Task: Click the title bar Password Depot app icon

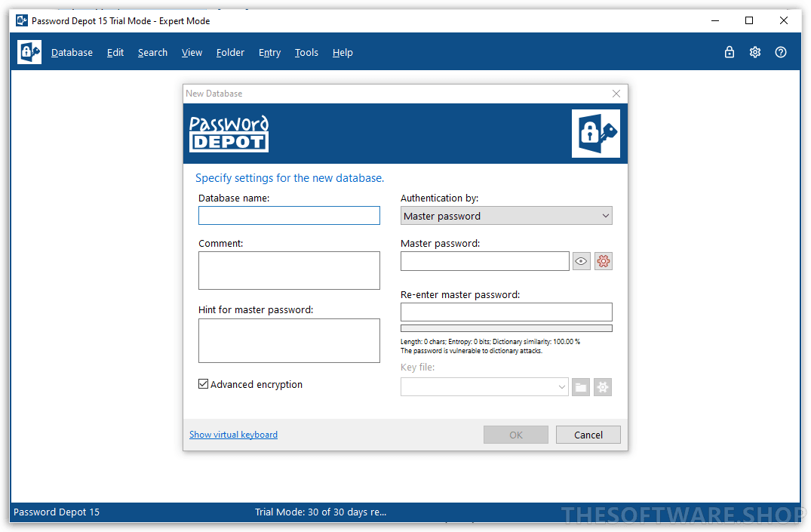Action: (x=22, y=20)
